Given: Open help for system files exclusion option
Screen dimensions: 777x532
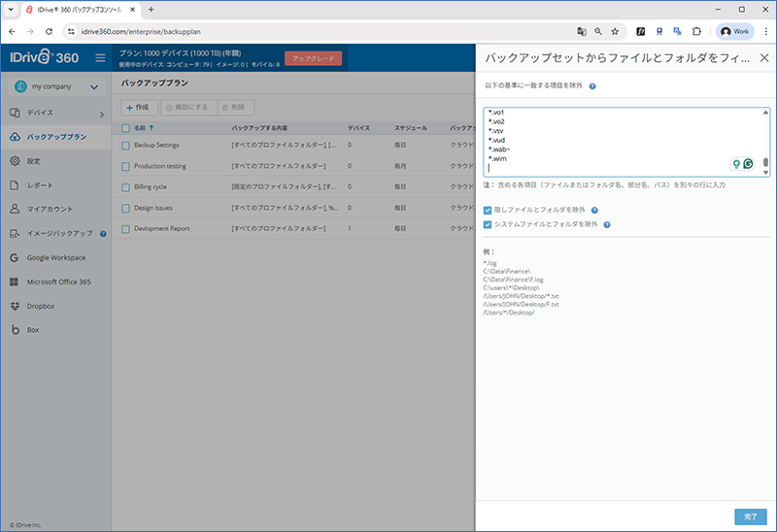Looking at the screenshot, I should pos(606,224).
